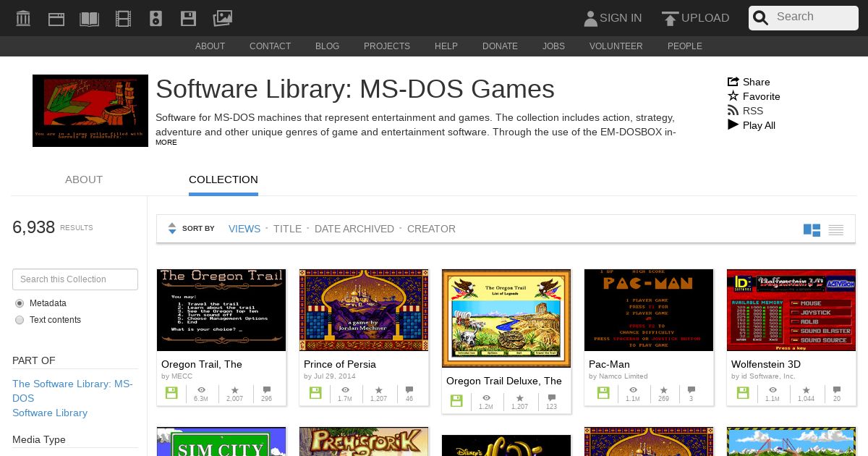Viewport: 868px width, 456px height.
Task: Expand description with MORE link
Action: [x=166, y=143]
